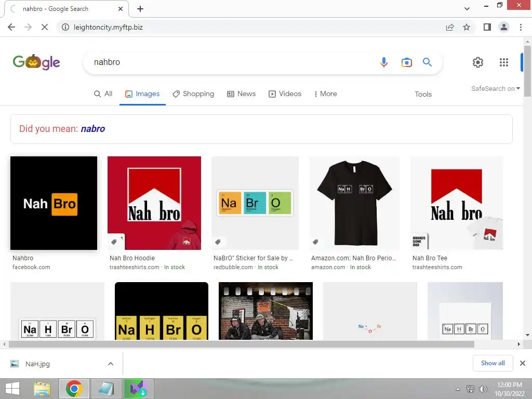View site information icon in address bar
532x399 pixels.
(x=65, y=27)
